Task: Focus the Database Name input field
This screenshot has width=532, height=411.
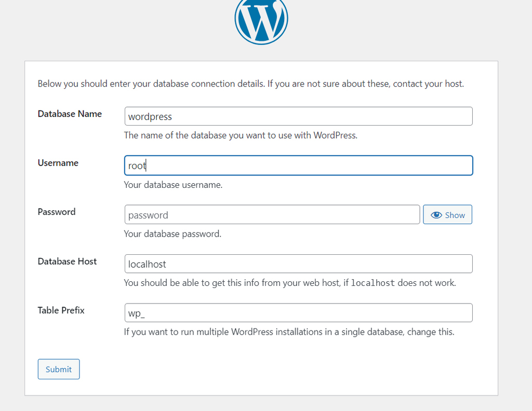Action: 298,116
